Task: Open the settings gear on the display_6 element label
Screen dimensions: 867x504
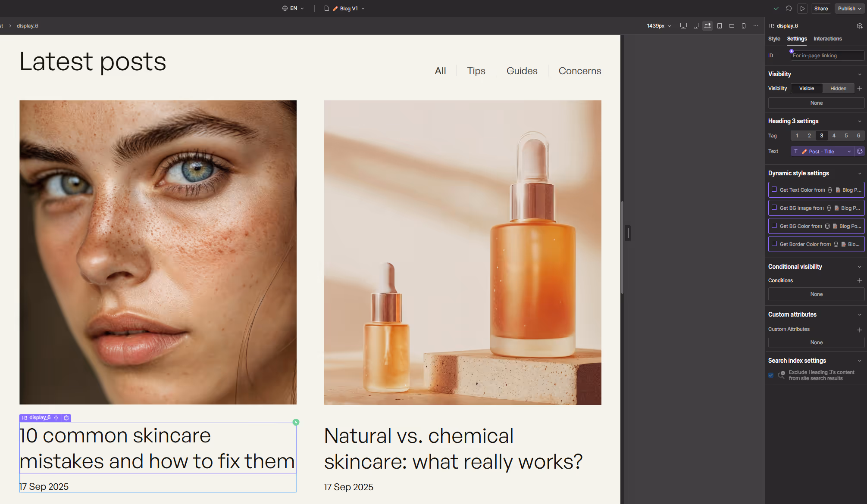Action: [66, 417]
